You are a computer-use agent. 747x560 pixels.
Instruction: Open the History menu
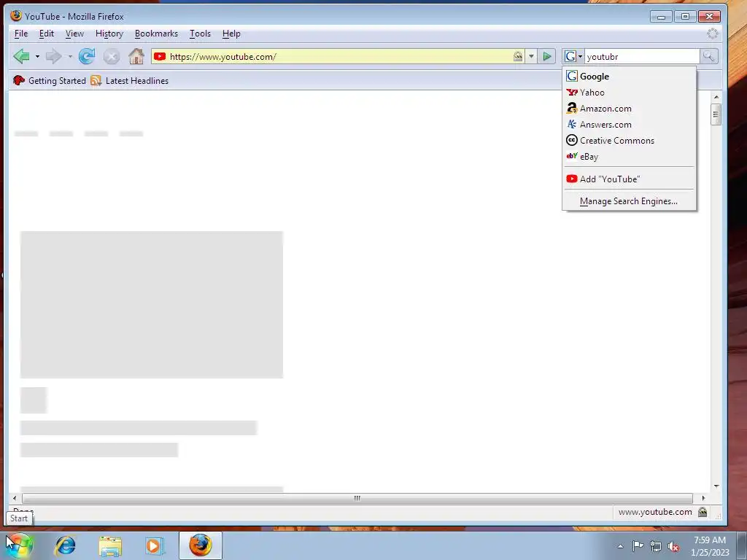pos(109,34)
